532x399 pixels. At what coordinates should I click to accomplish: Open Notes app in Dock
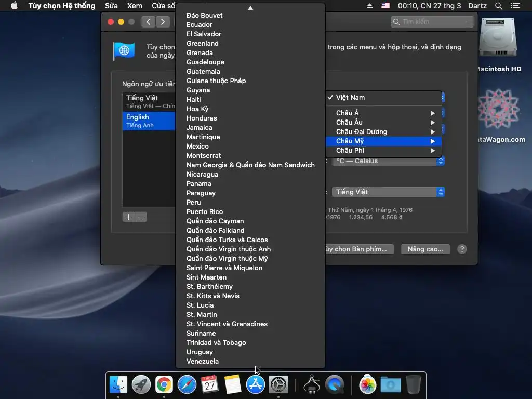tap(233, 385)
